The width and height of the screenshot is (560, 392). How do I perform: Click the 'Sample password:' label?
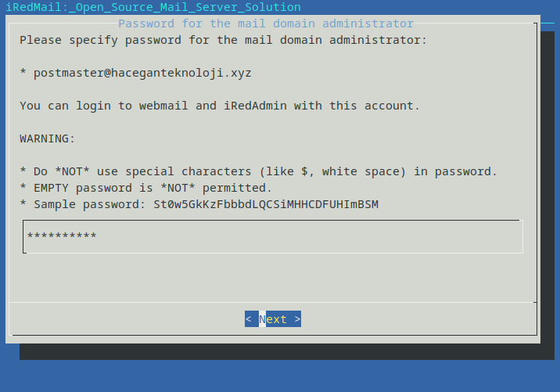[89, 204]
